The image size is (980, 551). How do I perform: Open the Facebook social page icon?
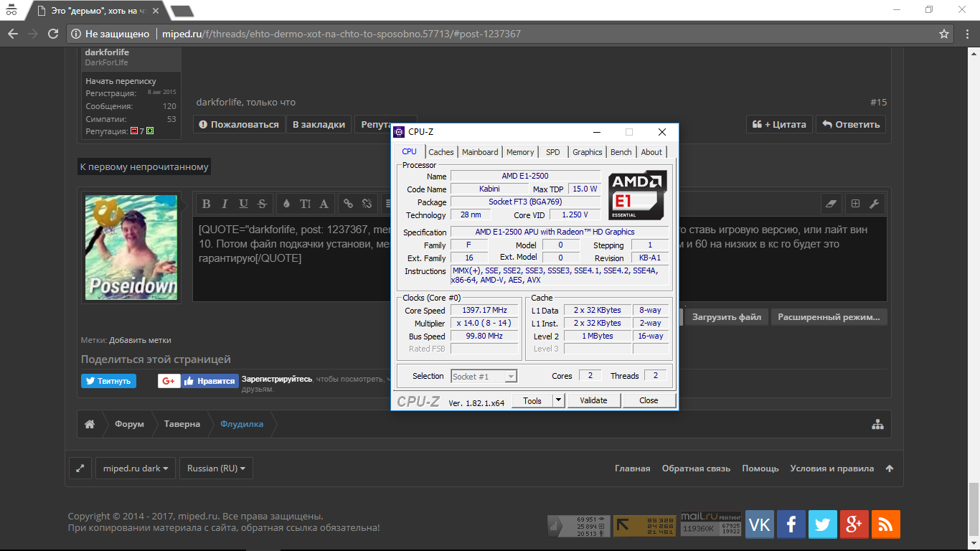coord(791,524)
